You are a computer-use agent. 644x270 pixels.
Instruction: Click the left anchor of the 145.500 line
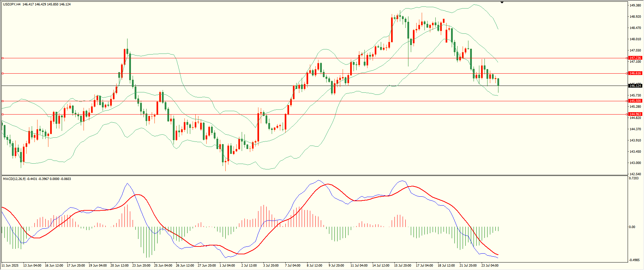pyautogui.click(x=2, y=101)
